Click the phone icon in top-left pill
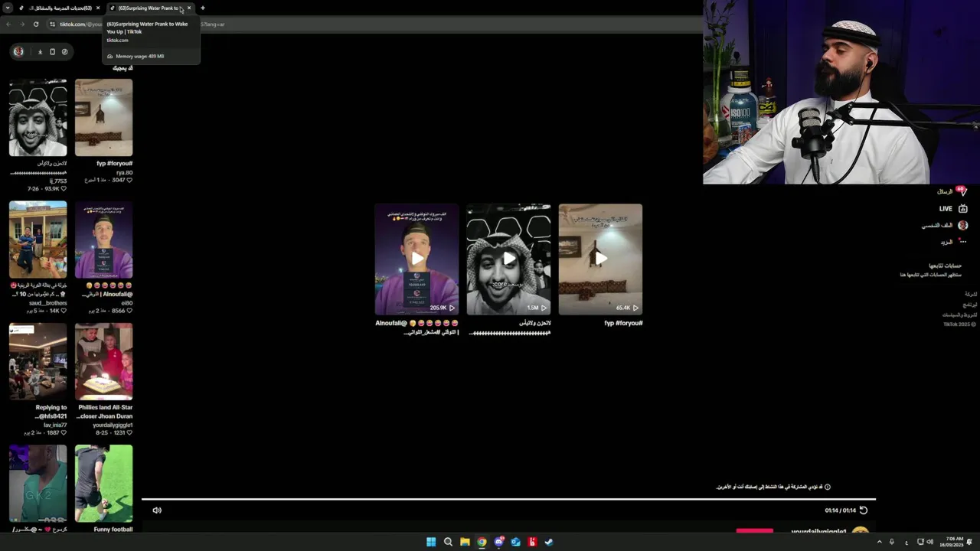 (x=52, y=51)
